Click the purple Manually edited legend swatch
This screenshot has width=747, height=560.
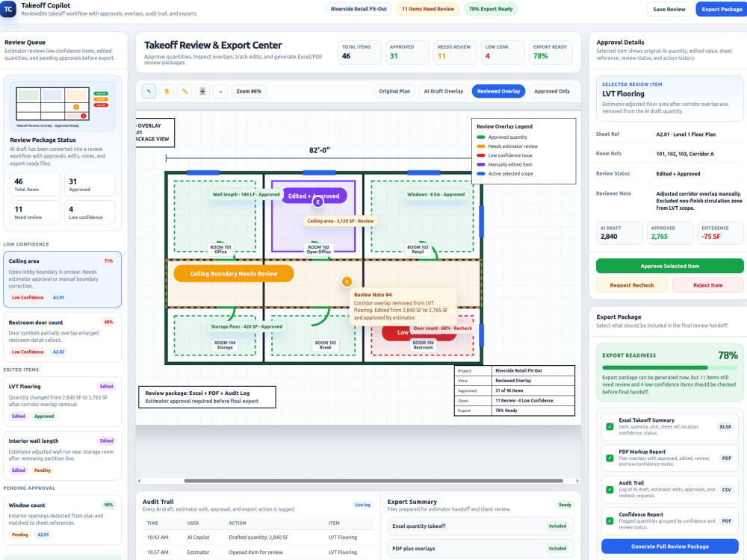pos(480,164)
